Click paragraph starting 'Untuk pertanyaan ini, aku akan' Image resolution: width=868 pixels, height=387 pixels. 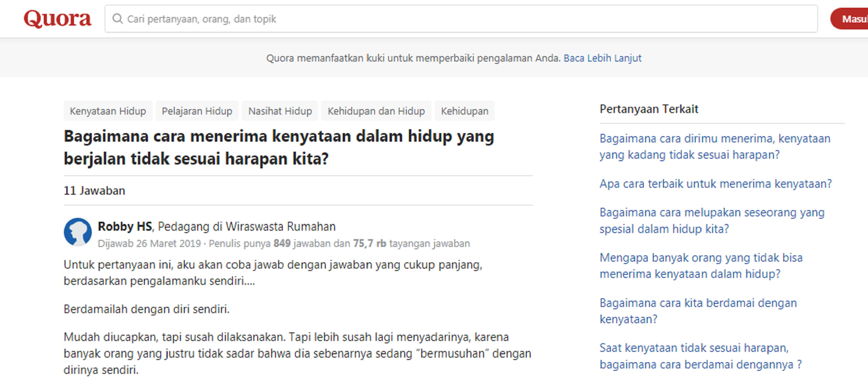click(x=273, y=273)
